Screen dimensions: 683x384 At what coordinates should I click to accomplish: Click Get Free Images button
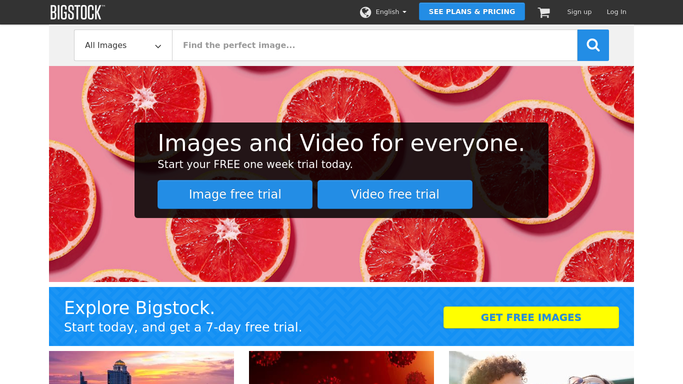531,317
